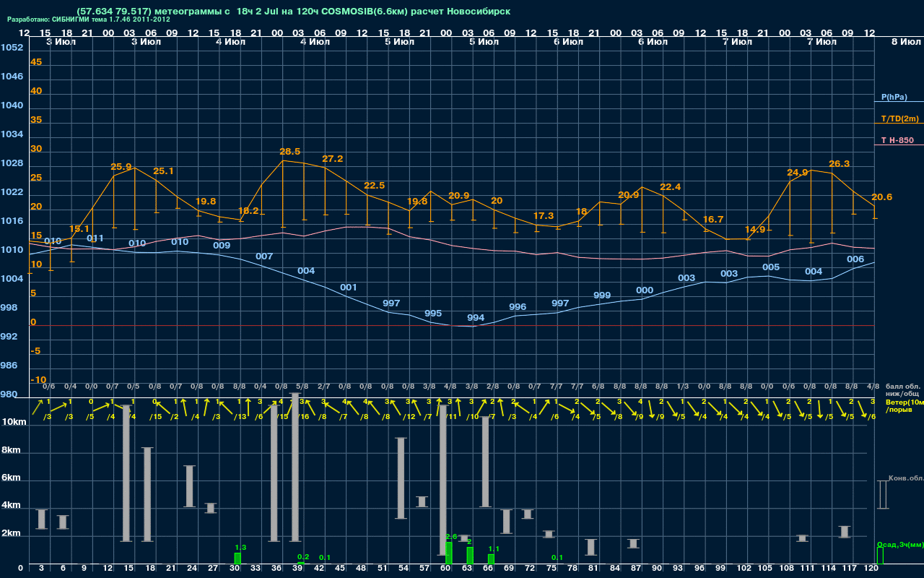Click the precipitation value '2.6'
Image resolution: width=924 pixels, height=578 pixels.
(x=452, y=536)
